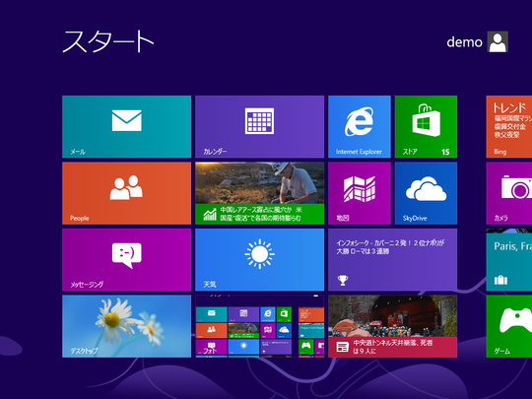532x399 pixels.
Task: Click the demo user avatar picture
Action: pyautogui.click(x=498, y=41)
